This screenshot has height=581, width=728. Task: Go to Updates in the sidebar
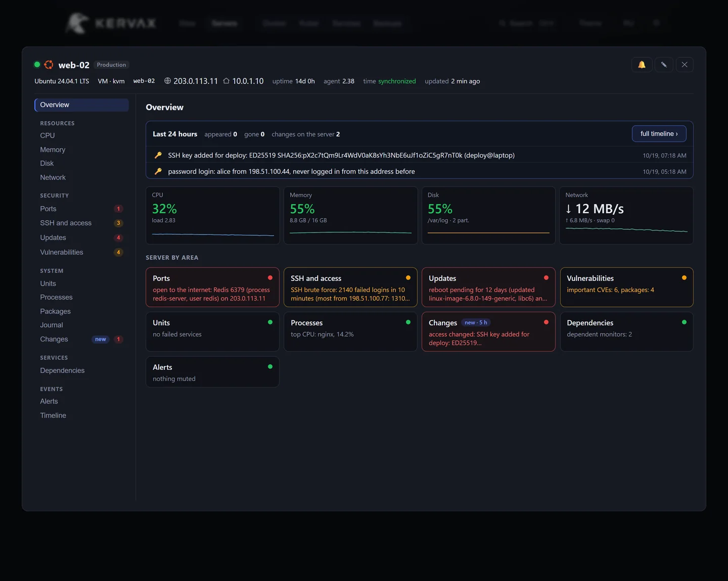[81, 237]
